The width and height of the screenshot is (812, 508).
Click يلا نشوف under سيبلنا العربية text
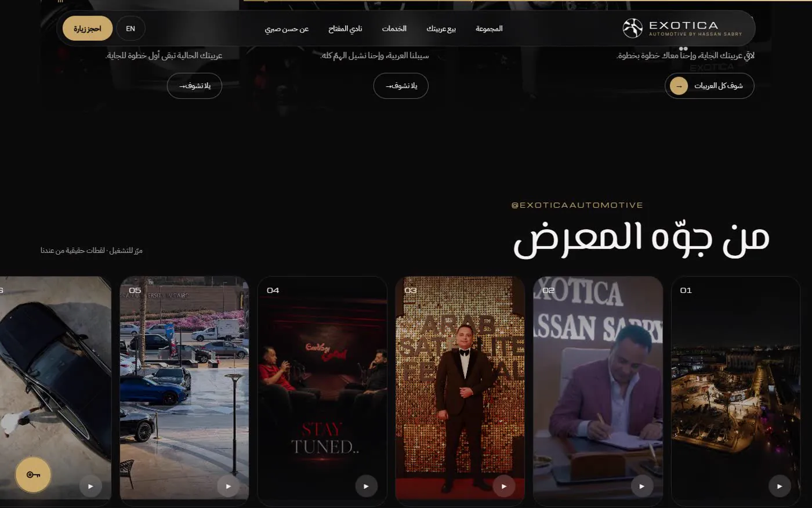pos(401,86)
